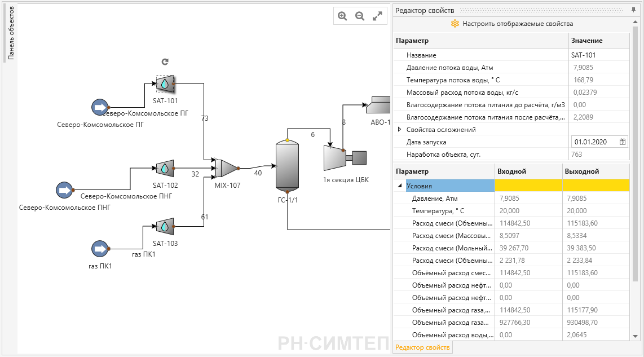This screenshot has width=644, height=357.
Task: Click the Наработка объекта value 763
Action: click(577, 155)
